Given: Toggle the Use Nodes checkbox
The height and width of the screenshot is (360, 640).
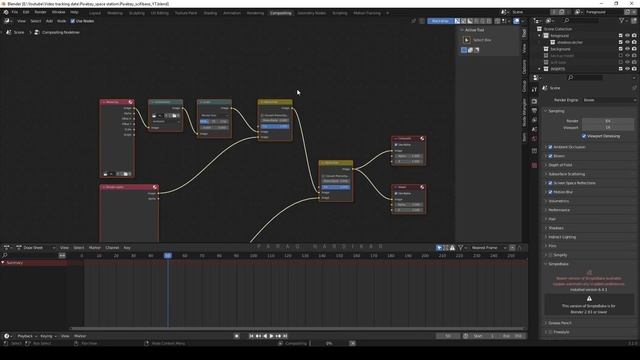Looking at the screenshot, I should [x=73, y=21].
